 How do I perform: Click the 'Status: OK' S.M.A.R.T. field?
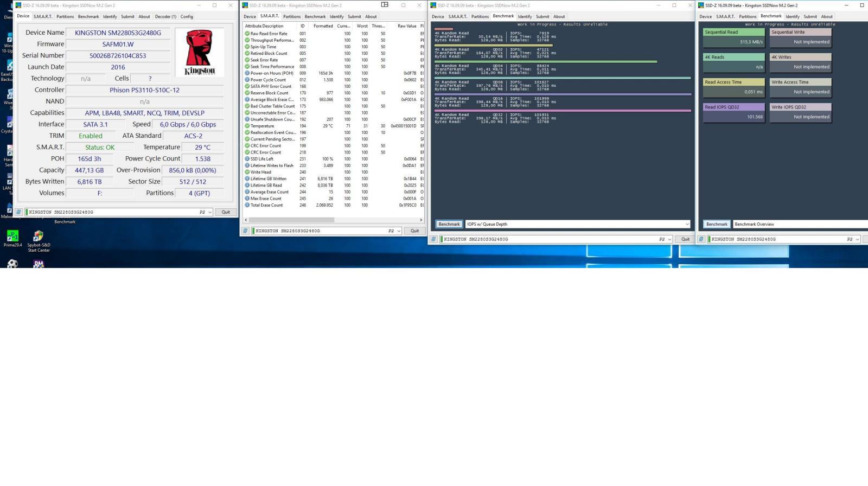coord(100,147)
